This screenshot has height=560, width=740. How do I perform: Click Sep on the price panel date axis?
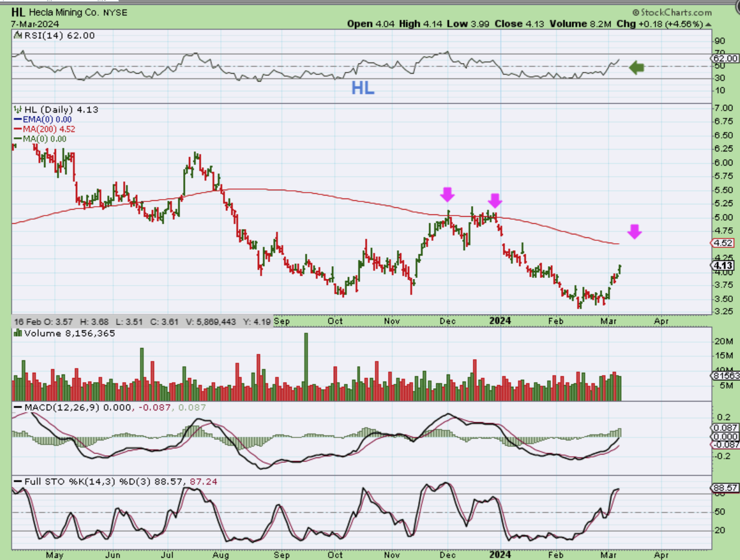pos(283,322)
